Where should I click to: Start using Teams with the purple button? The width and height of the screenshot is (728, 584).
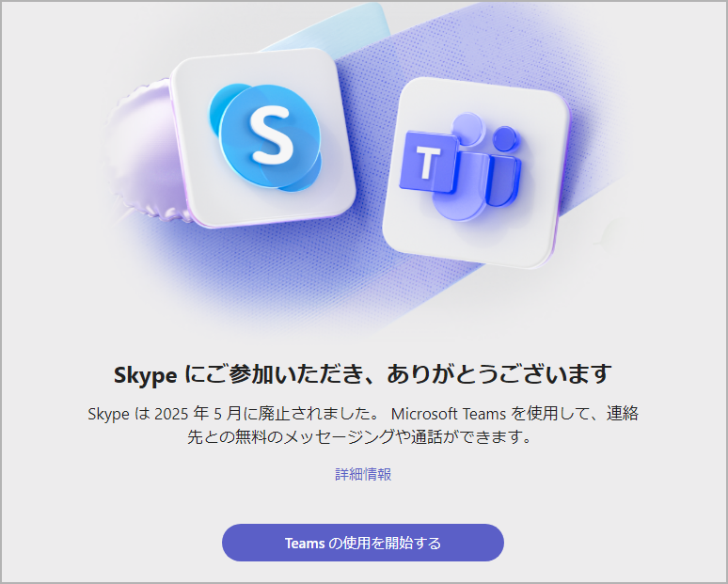pos(363,543)
